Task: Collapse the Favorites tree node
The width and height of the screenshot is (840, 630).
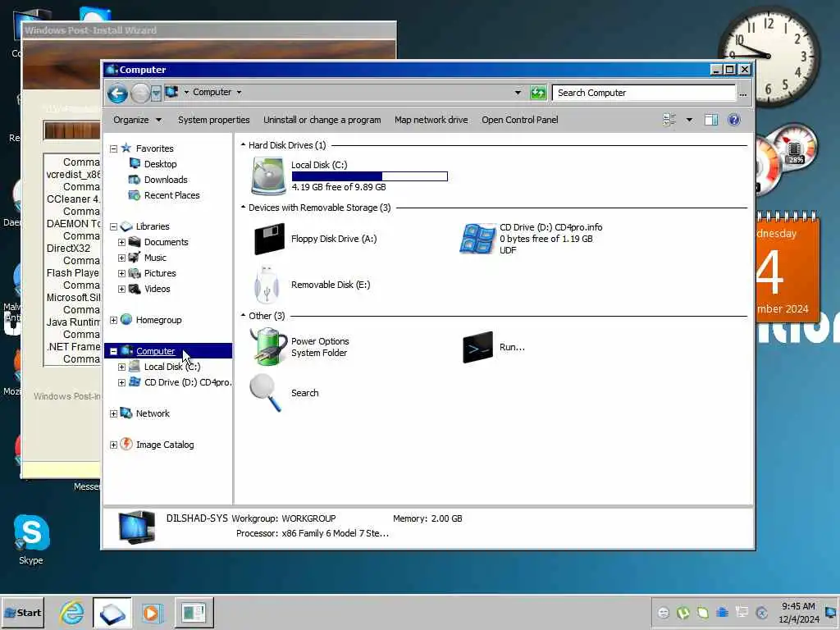Action: tap(113, 149)
